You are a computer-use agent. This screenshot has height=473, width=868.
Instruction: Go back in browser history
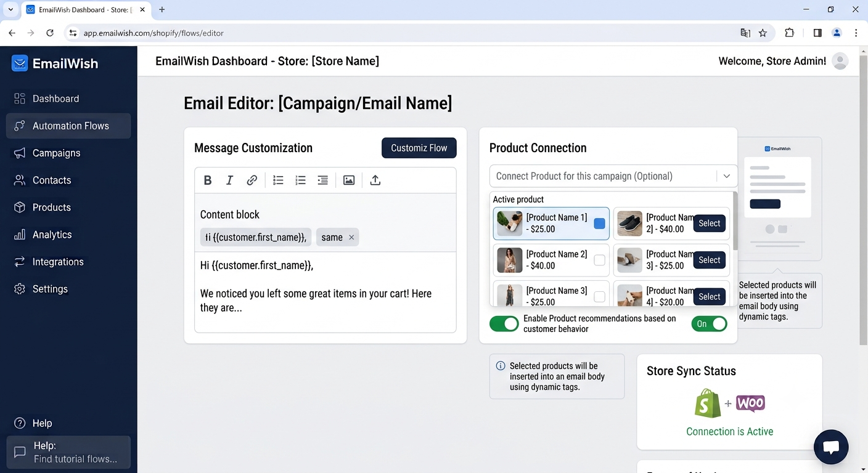12,33
